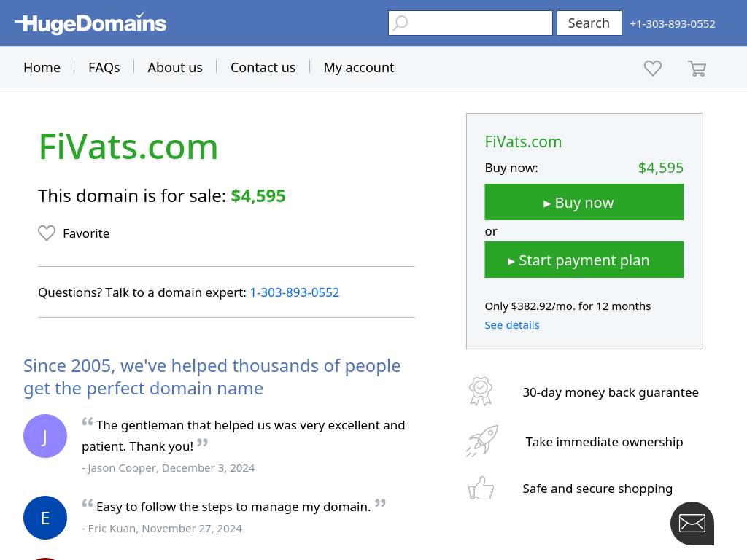Open the About us page
747x560 pixels.
pyautogui.click(x=175, y=67)
